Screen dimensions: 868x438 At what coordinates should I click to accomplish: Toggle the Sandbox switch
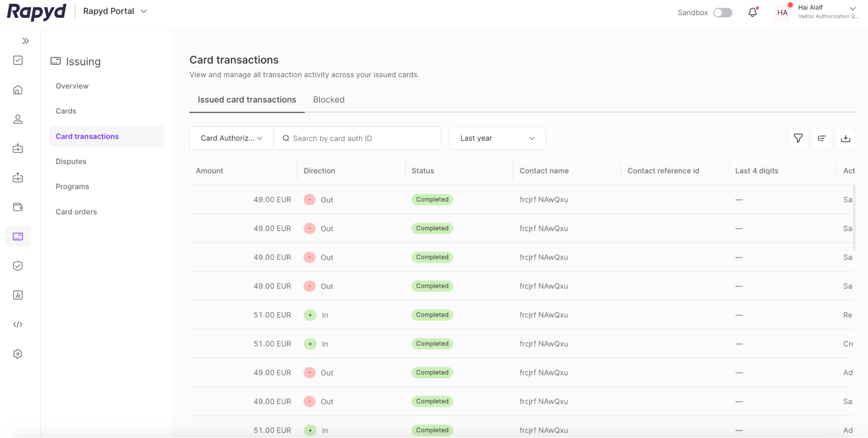point(723,13)
